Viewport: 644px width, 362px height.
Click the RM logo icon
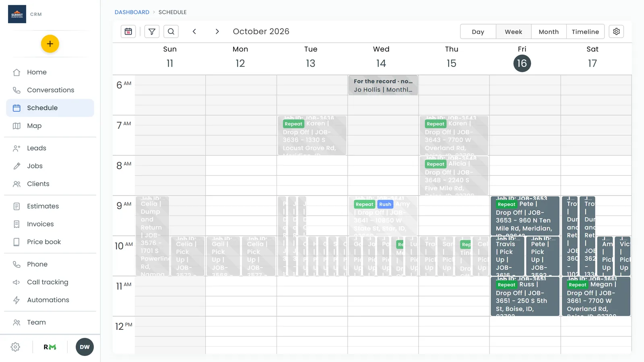[50, 347]
